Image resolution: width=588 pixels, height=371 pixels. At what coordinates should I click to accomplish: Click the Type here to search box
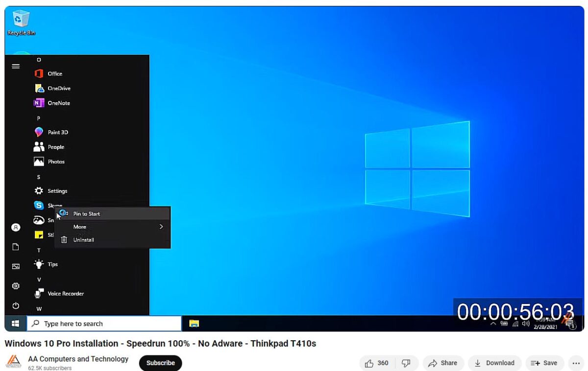[104, 324]
